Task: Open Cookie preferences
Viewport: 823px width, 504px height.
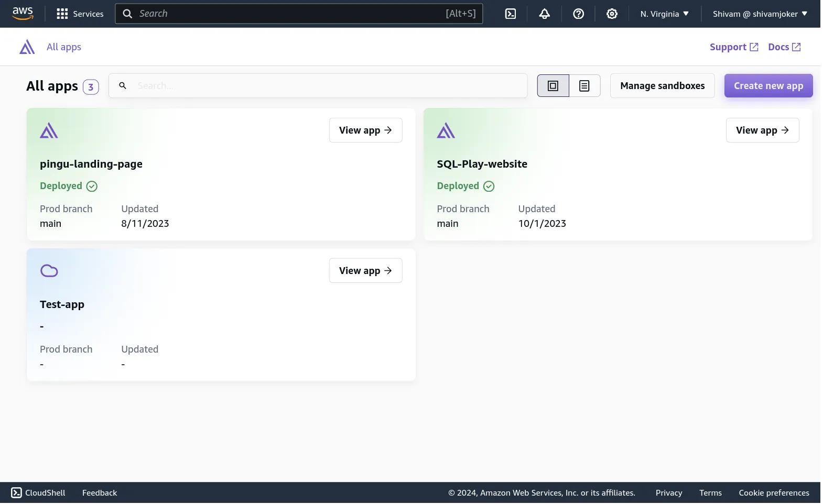Action: point(774,493)
